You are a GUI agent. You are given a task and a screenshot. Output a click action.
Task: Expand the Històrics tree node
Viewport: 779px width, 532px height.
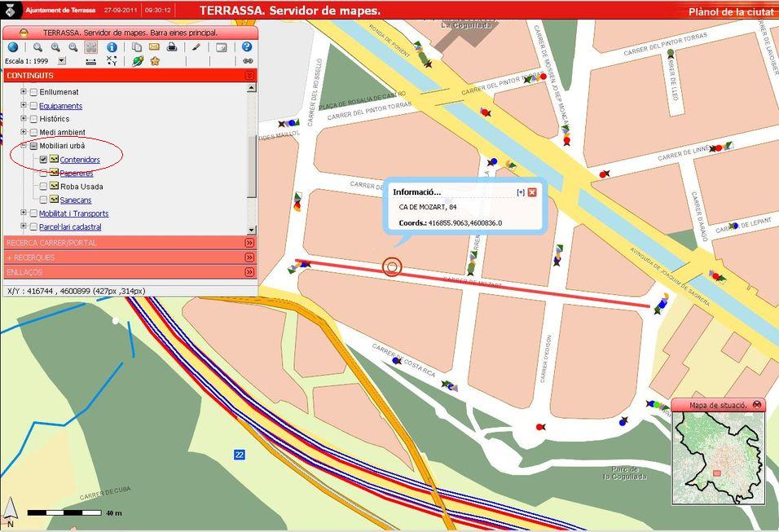click(x=24, y=119)
